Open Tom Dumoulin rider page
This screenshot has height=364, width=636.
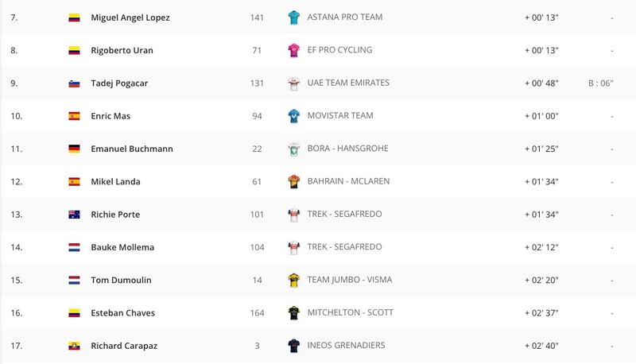121,280
